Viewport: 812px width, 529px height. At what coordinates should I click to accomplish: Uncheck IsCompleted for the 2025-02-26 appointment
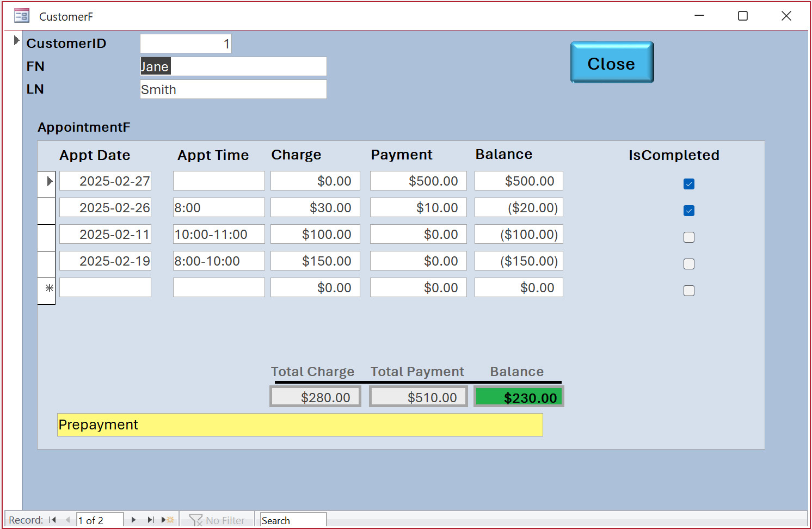click(688, 211)
